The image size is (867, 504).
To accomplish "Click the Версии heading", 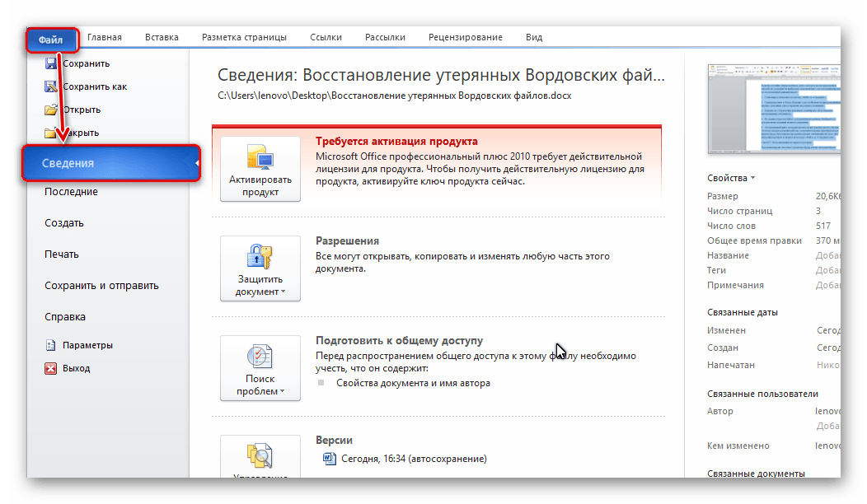I will (334, 441).
